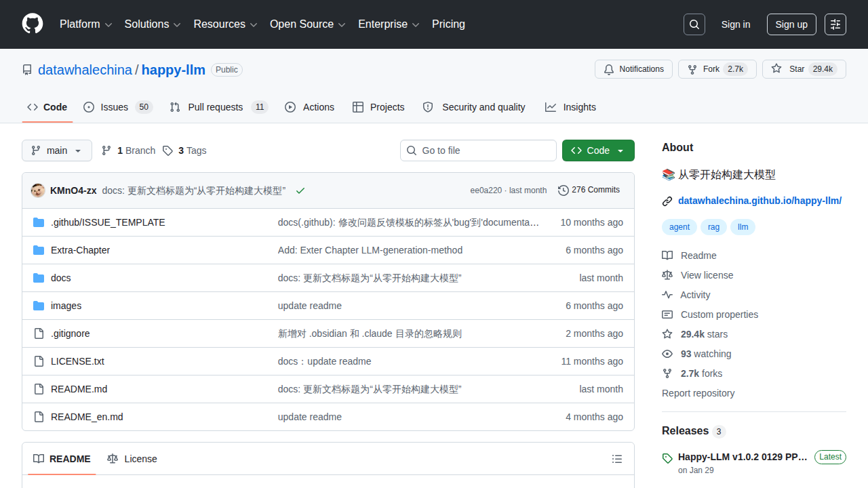Open the Releases 3 heading link
This screenshot has height=488, width=868.
694,431
